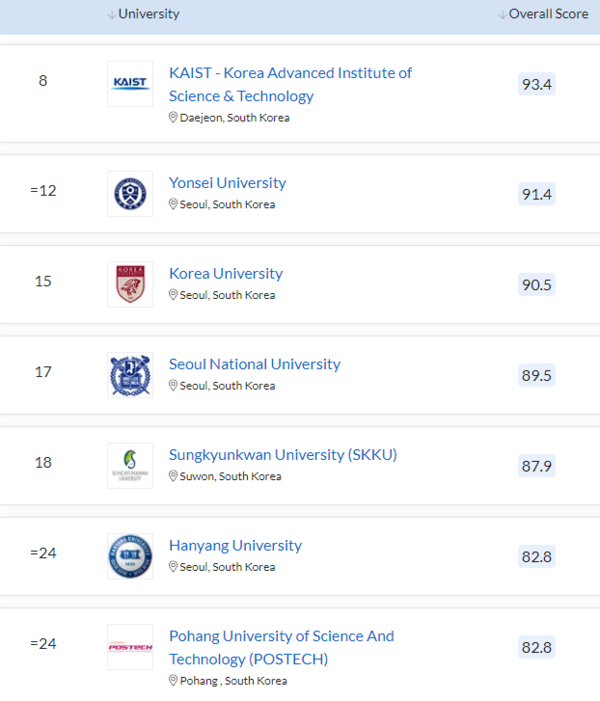600x701 pixels.
Task: Click the POSTECH logo icon
Action: click(130, 647)
